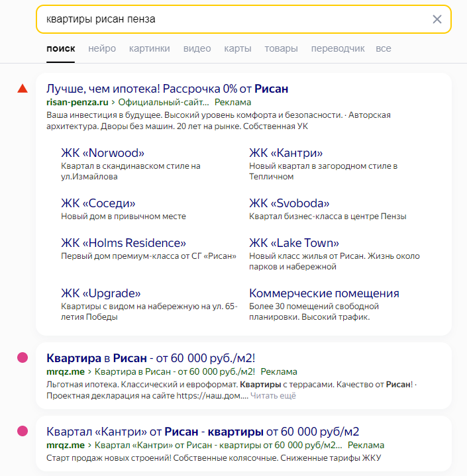The image size is (467, 476).
Task: Open result 'Квартал «Кантри» от Рисан - квартиры'
Action: [203, 432]
